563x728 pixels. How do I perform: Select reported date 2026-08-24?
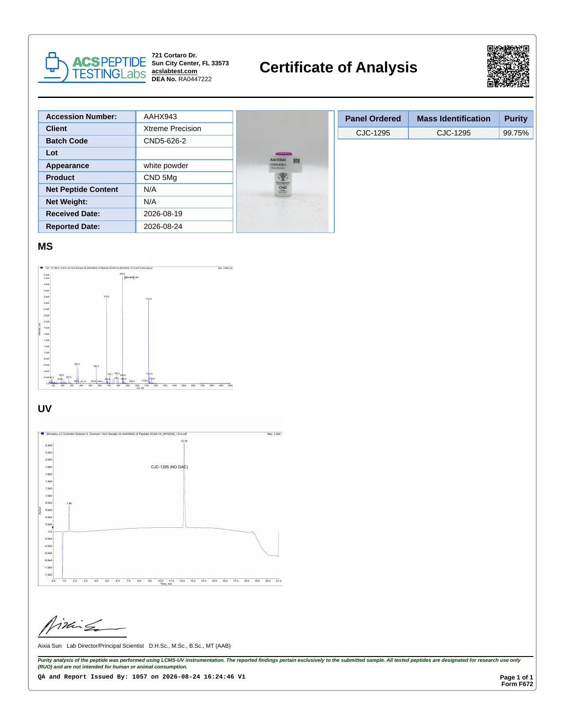point(163,226)
